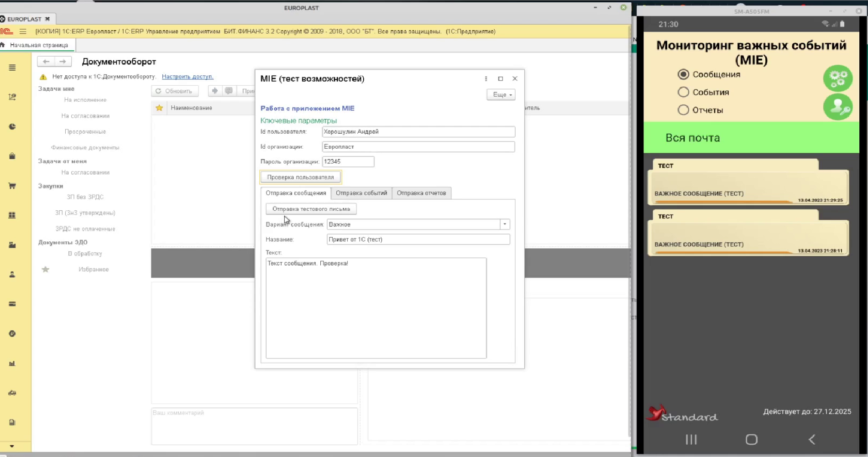Open the warehouse grid section in sidebar
Viewport: 868px width, 457px height.
tap(12, 215)
